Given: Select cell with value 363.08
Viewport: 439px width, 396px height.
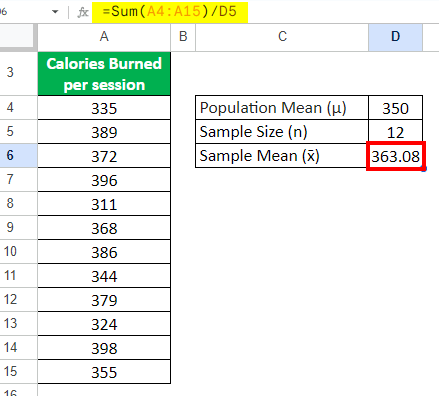Looking at the screenshot, I should 395,156.
